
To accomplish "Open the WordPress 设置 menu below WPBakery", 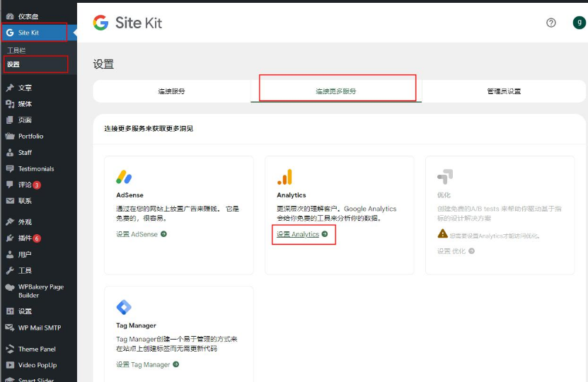I will pyautogui.click(x=25, y=311).
